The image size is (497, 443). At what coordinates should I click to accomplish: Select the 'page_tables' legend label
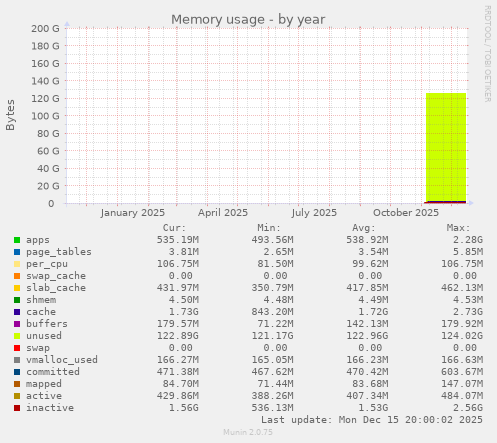click(59, 252)
